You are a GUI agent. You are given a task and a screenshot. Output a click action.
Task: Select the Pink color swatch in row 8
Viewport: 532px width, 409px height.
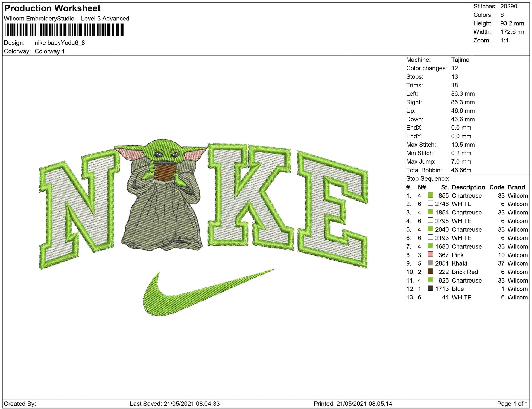[x=430, y=254]
